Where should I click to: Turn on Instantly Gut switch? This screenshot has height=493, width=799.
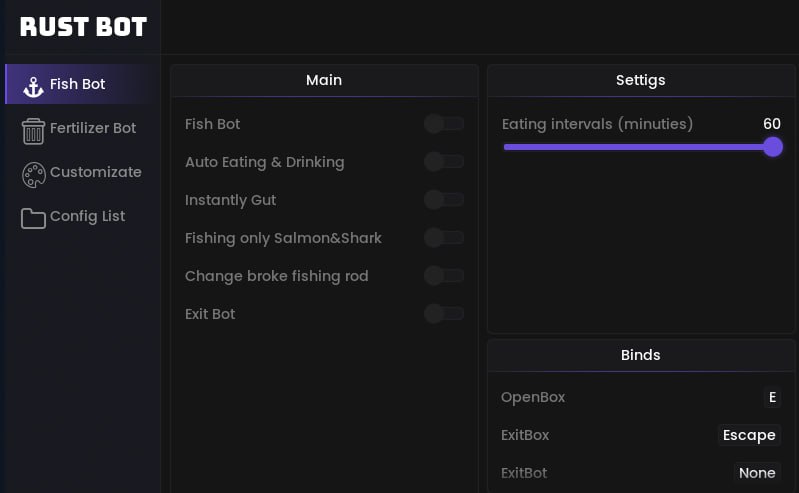point(443,200)
